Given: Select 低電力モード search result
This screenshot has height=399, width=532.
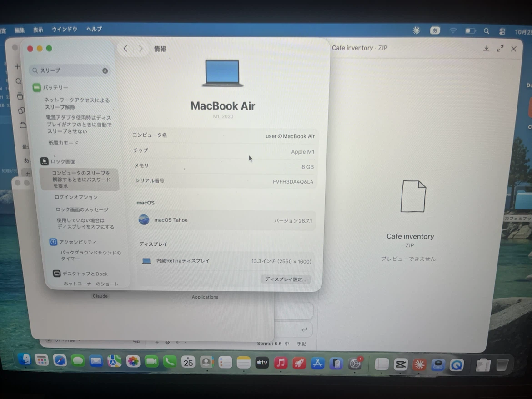Looking at the screenshot, I should click(63, 143).
